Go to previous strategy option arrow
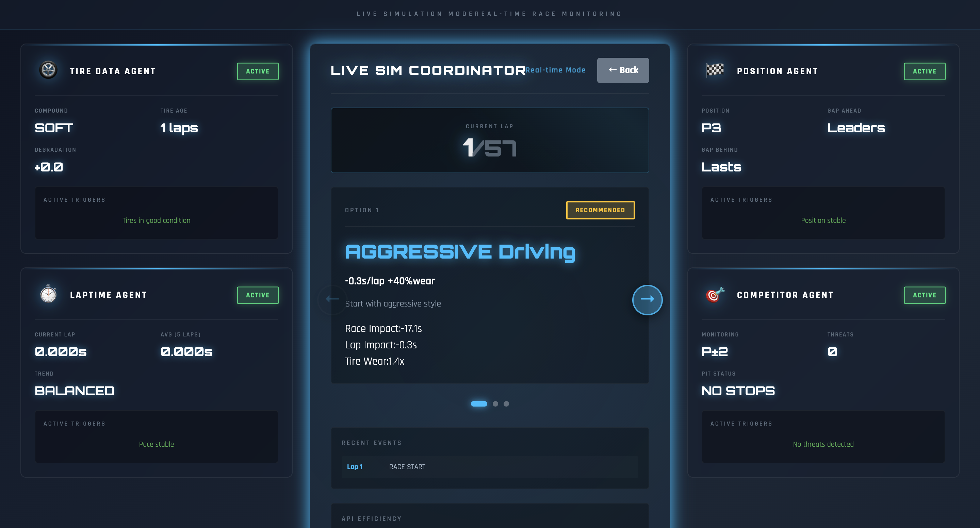Screen dimensions: 980x528 pos(332,299)
